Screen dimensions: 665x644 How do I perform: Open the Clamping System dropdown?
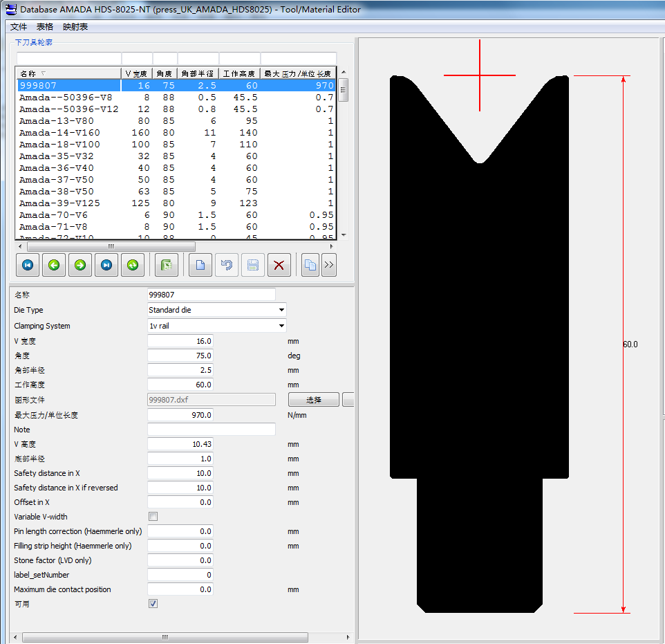click(281, 326)
